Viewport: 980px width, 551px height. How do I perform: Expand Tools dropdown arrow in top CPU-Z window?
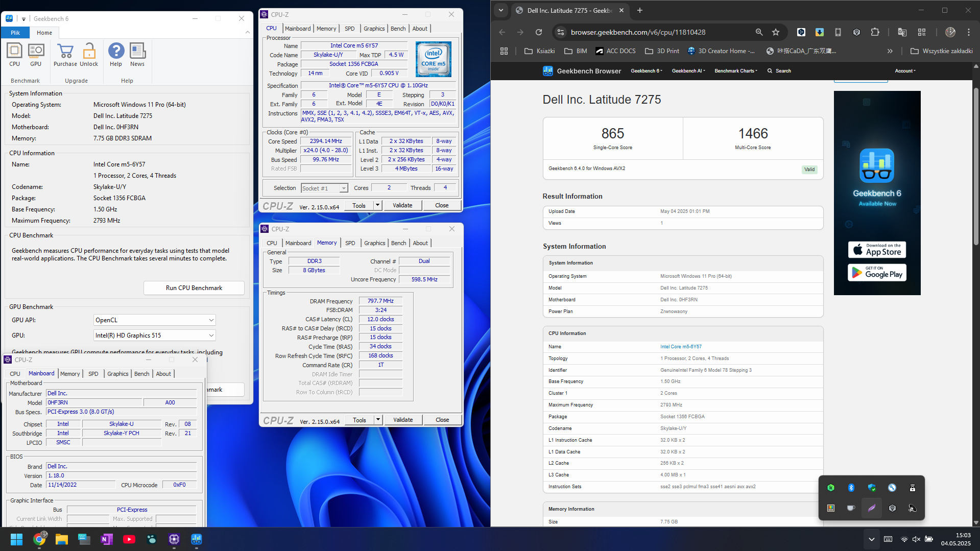click(377, 205)
